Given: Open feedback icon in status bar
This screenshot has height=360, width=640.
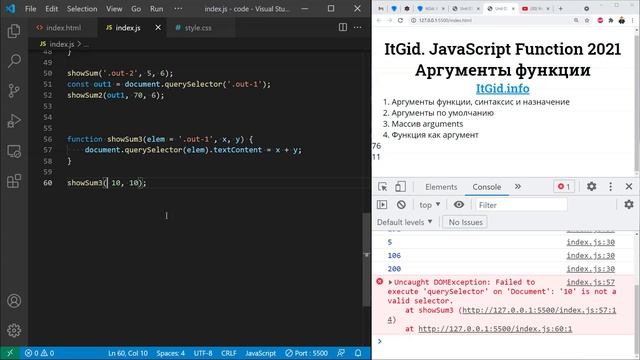Looking at the screenshot, I should 341,353.
